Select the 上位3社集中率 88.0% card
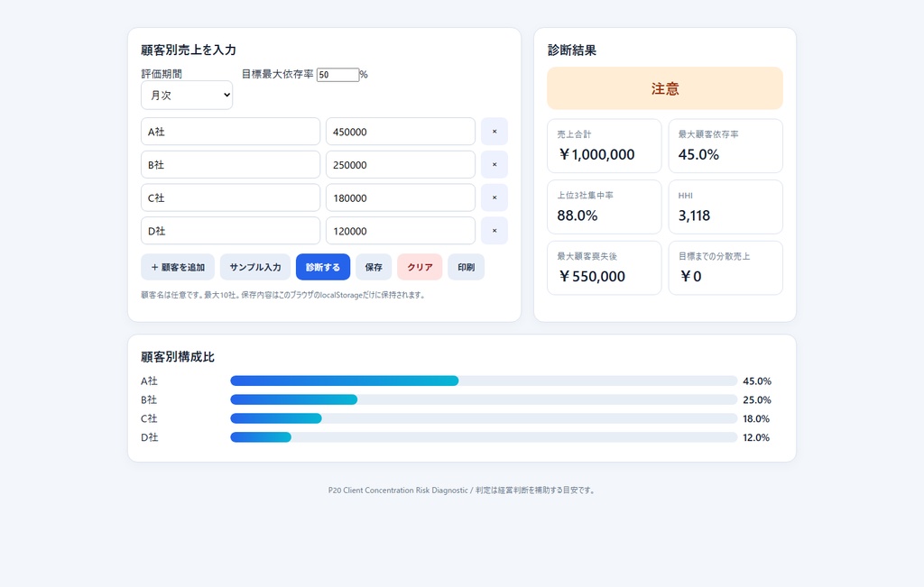The image size is (924, 587). tap(604, 206)
